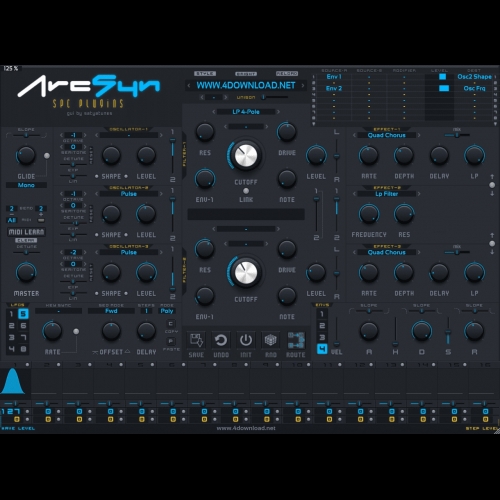Open Oscillator-3 Pulse waveform selector

coord(129,252)
